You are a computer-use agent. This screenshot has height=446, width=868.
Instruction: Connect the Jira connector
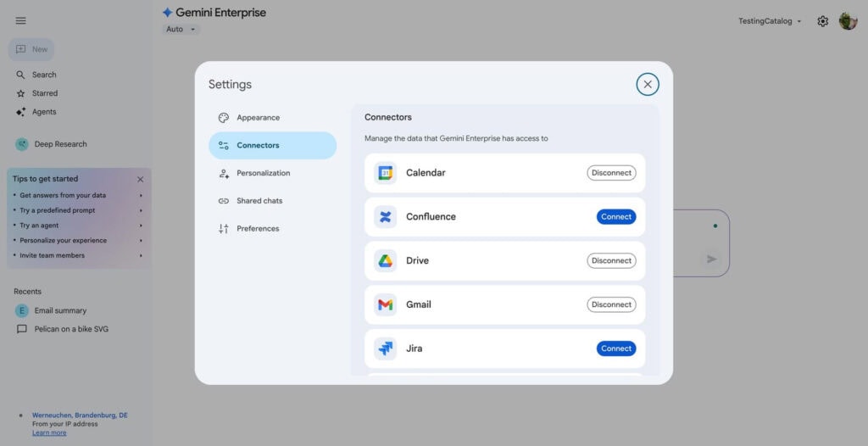click(x=616, y=348)
